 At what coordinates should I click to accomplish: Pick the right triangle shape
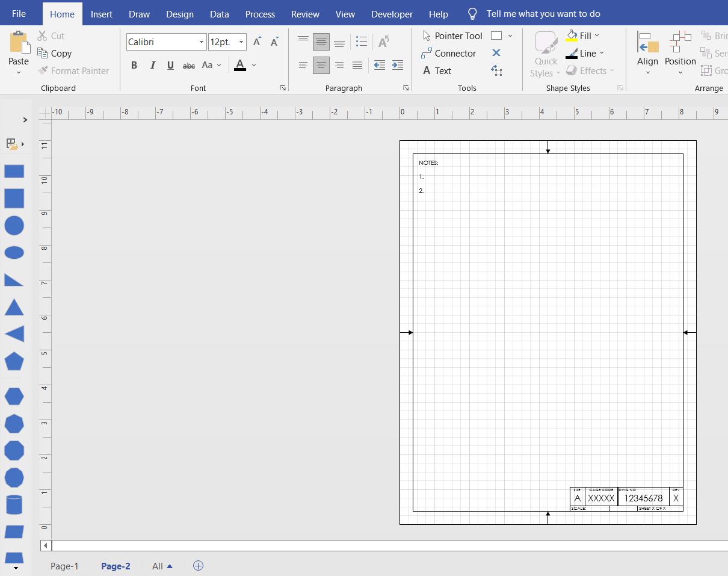click(14, 280)
